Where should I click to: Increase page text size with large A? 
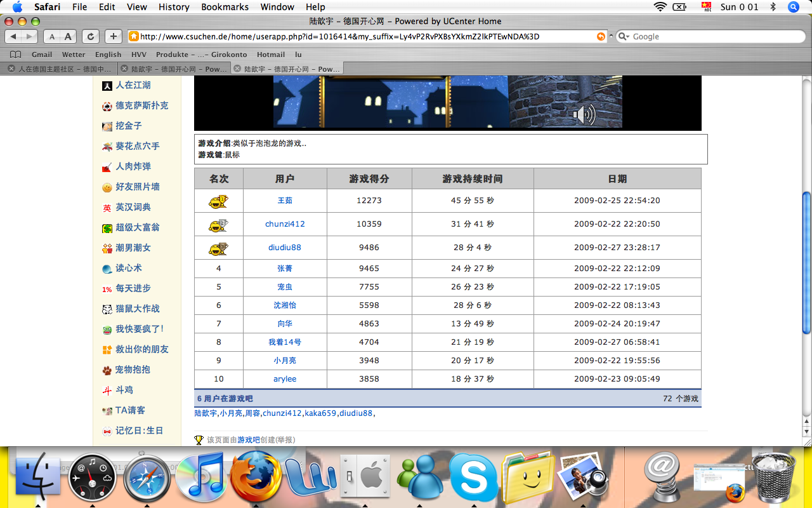click(68, 36)
